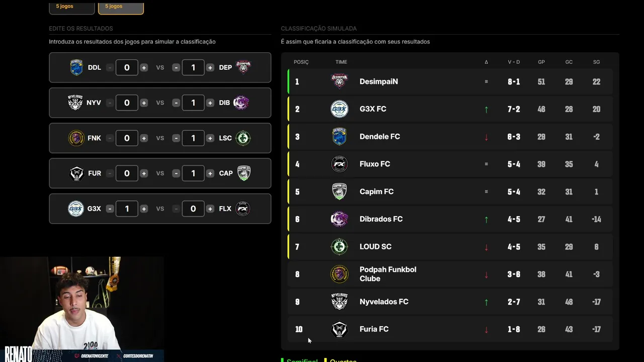Open Podpah Funkbol Clube name in standings
This screenshot has width=644, height=362.
387,274
